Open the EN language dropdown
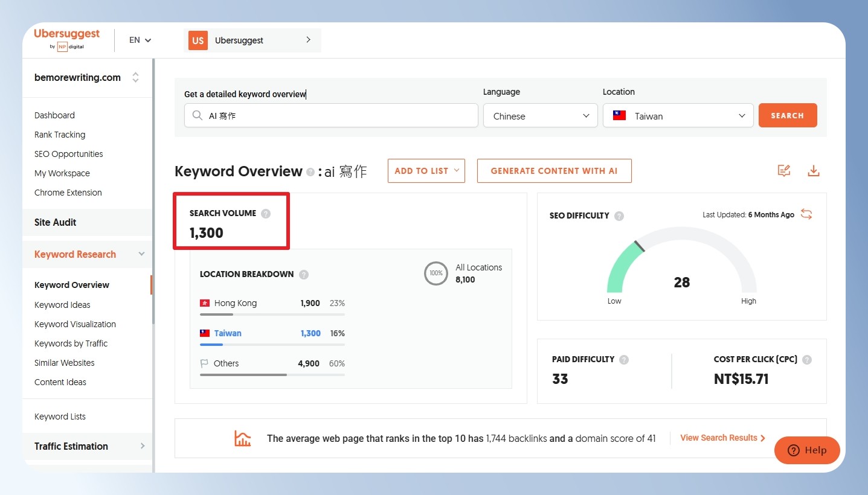 point(140,40)
